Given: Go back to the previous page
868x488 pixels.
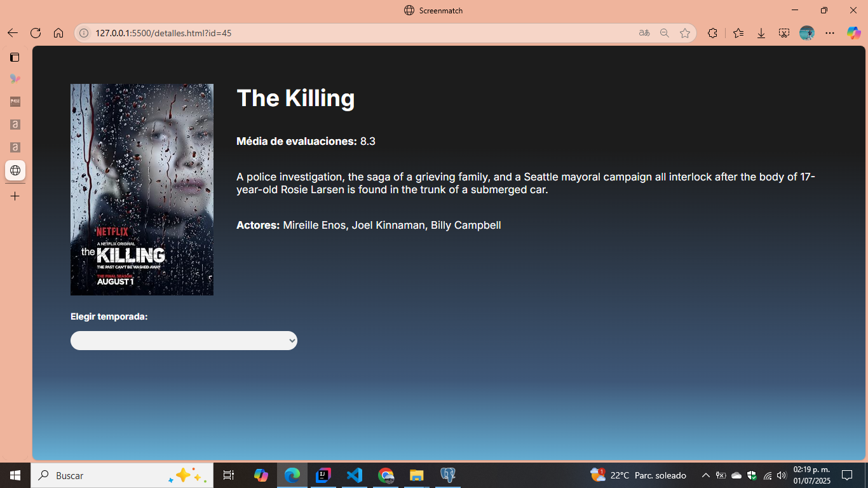Looking at the screenshot, I should 13,33.
